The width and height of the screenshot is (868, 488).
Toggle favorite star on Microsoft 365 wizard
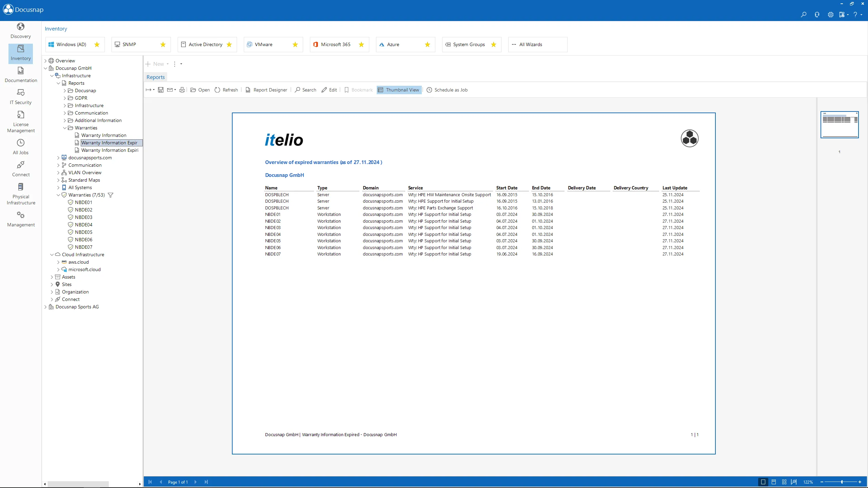coord(361,44)
